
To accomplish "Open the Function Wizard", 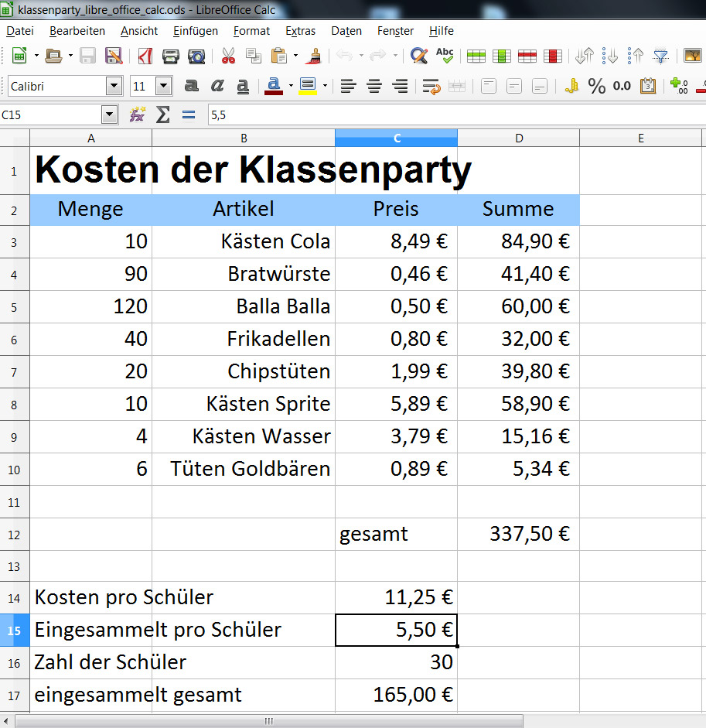I will click(x=138, y=115).
